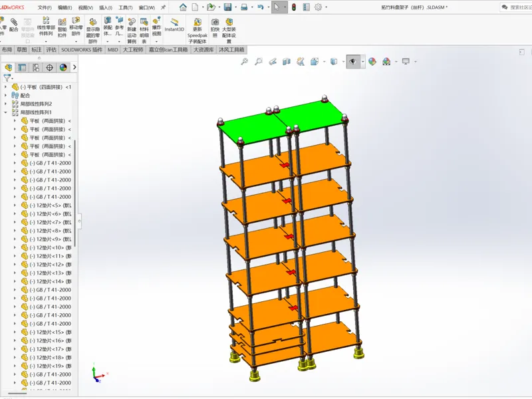
Task: Click Zoom to Fit magnifier
Action: pyautogui.click(x=244, y=61)
